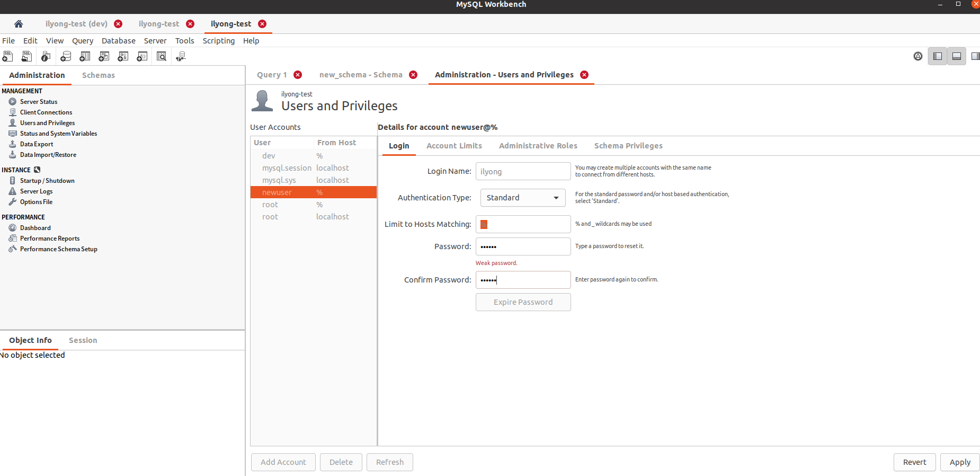
Task: Open Server Logs
Action: point(36,191)
